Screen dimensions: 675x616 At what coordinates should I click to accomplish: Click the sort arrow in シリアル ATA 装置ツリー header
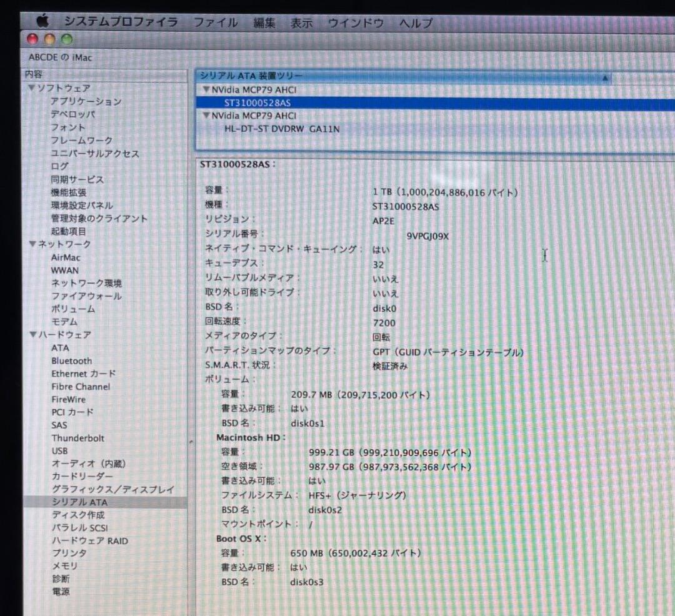(x=604, y=78)
